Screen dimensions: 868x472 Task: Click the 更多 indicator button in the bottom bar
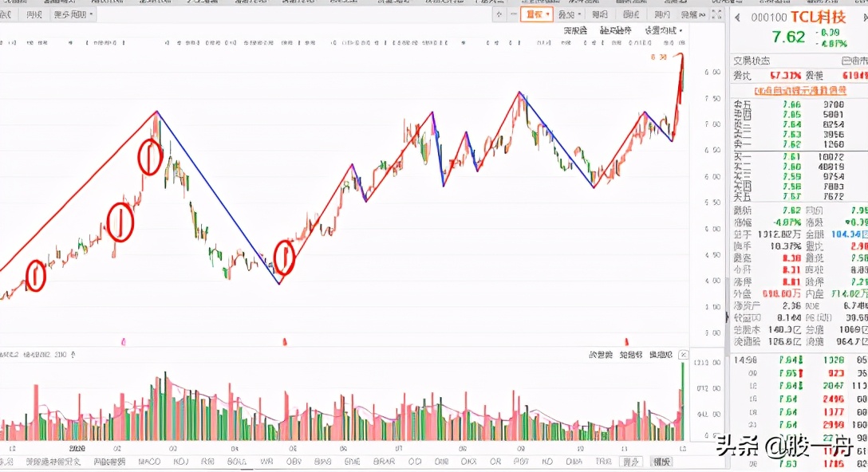(633, 461)
